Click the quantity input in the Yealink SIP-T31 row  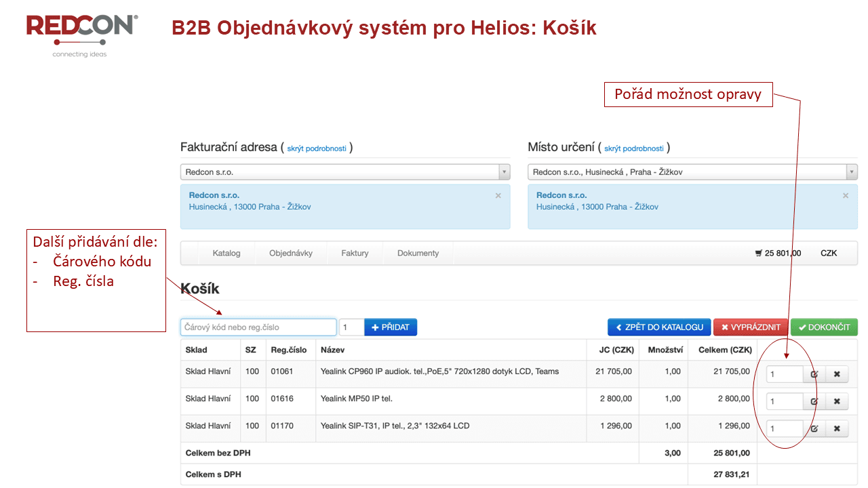point(785,428)
